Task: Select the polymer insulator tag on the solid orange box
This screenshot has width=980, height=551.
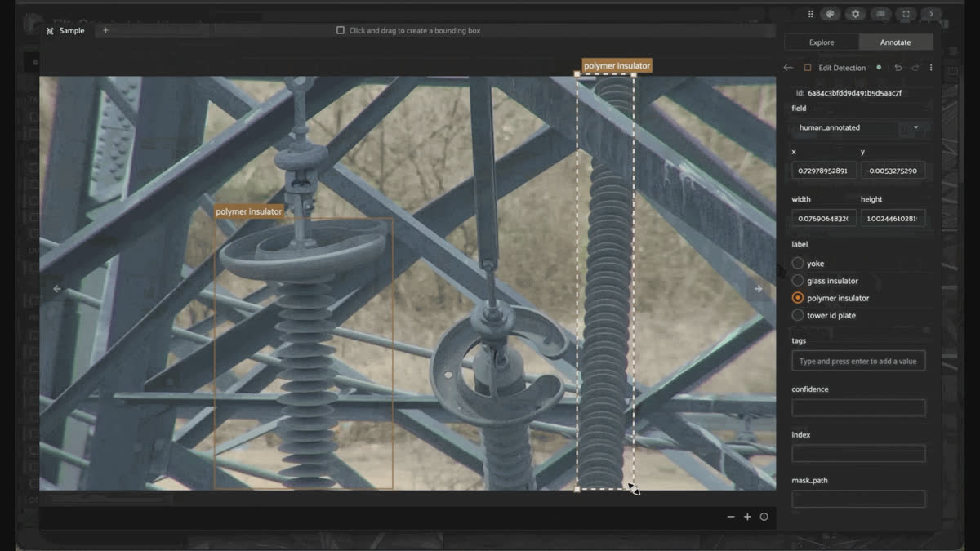Action: [249, 211]
